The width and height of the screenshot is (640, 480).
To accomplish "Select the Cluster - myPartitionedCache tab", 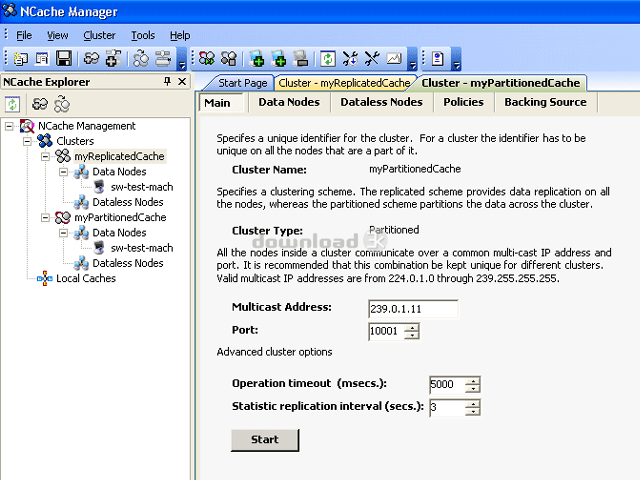I will pyautogui.click(x=500, y=83).
